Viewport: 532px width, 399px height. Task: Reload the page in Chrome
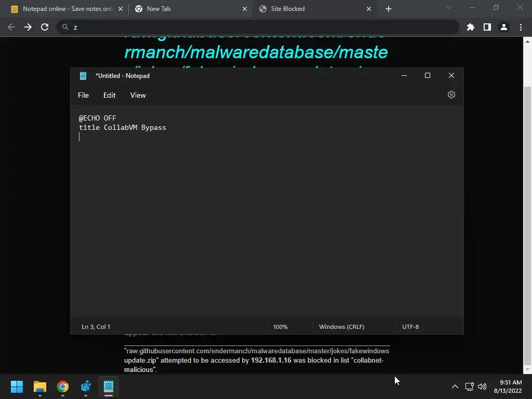(45, 27)
